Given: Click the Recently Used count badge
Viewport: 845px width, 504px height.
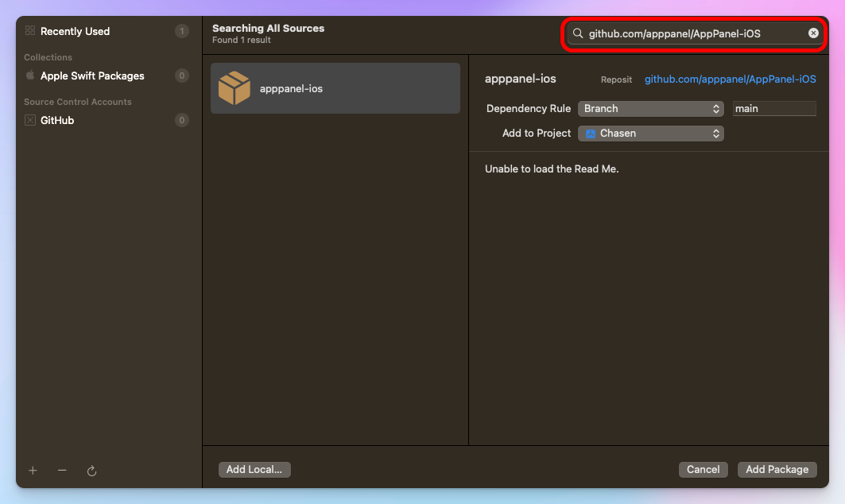Looking at the screenshot, I should 181,31.
